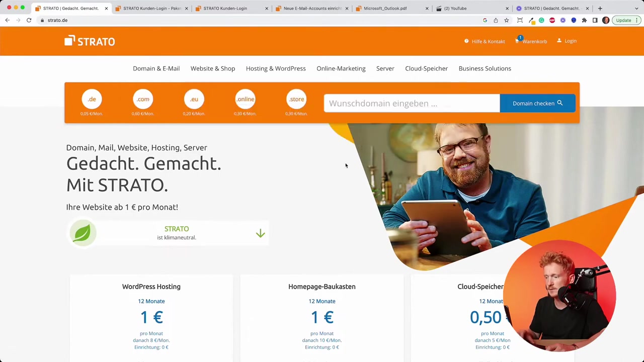
Task: Open the purple sunburst extension
Action: tap(562, 20)
